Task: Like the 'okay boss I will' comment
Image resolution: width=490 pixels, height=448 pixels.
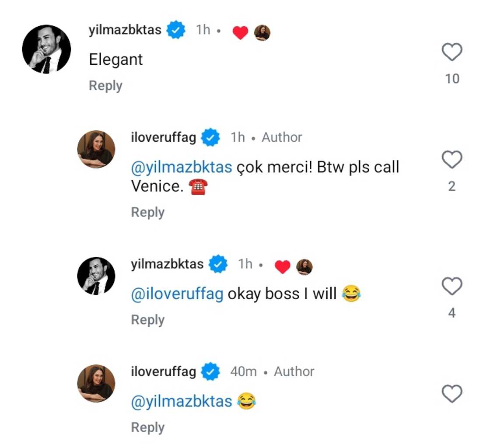Action: [x=451, y=287]
